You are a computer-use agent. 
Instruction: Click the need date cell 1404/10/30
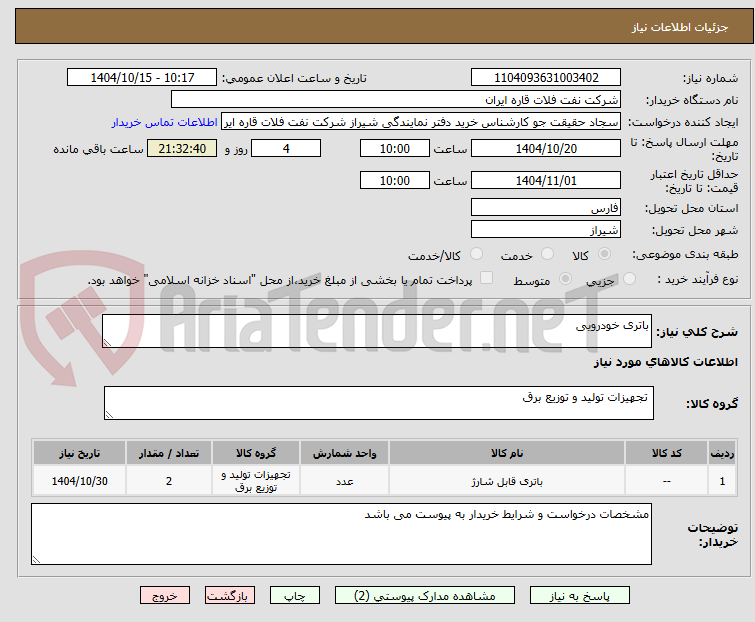79,481
